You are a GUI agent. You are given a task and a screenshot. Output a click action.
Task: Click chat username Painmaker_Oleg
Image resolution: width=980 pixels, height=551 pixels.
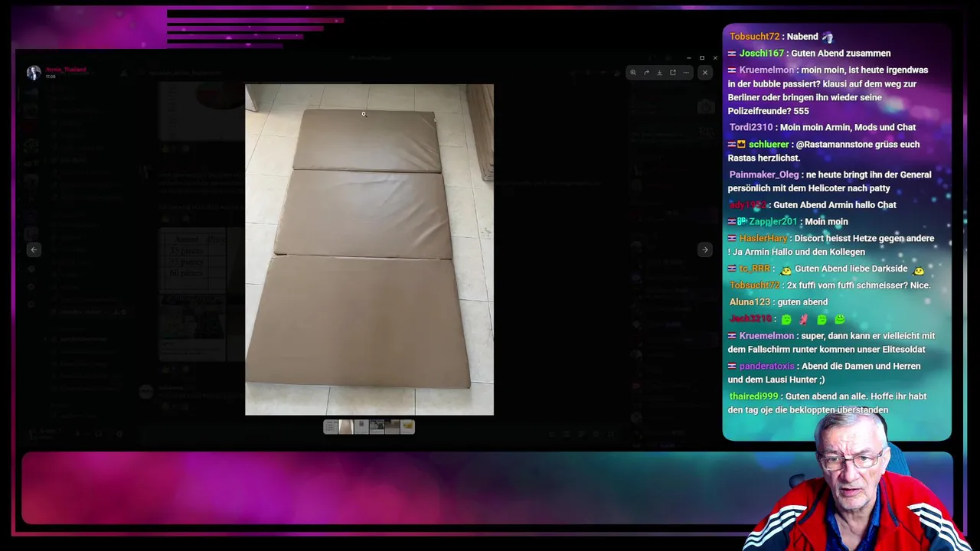click(x=764, y=175)
